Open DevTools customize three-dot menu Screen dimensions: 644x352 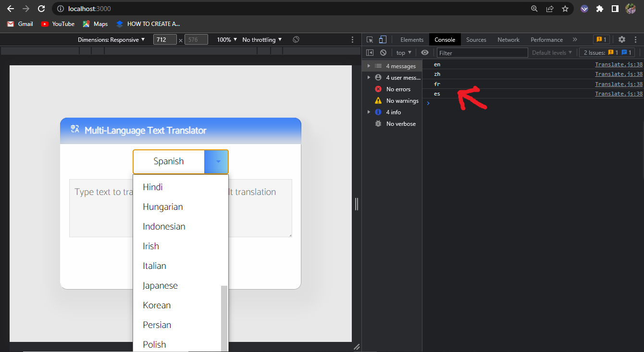pos(636,39)
